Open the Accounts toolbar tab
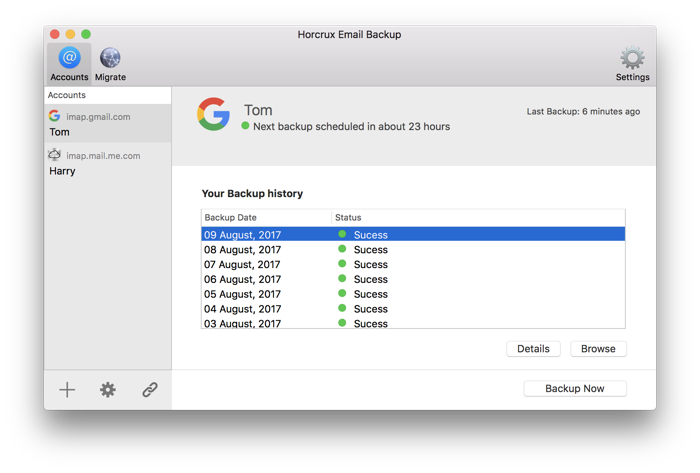Screen dimensions: 700x473 69,64
